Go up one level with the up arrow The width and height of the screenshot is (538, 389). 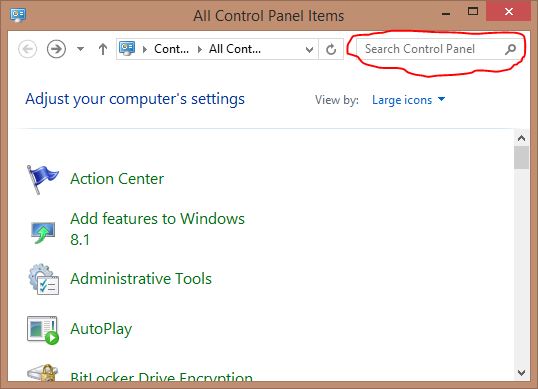point(103,49)
